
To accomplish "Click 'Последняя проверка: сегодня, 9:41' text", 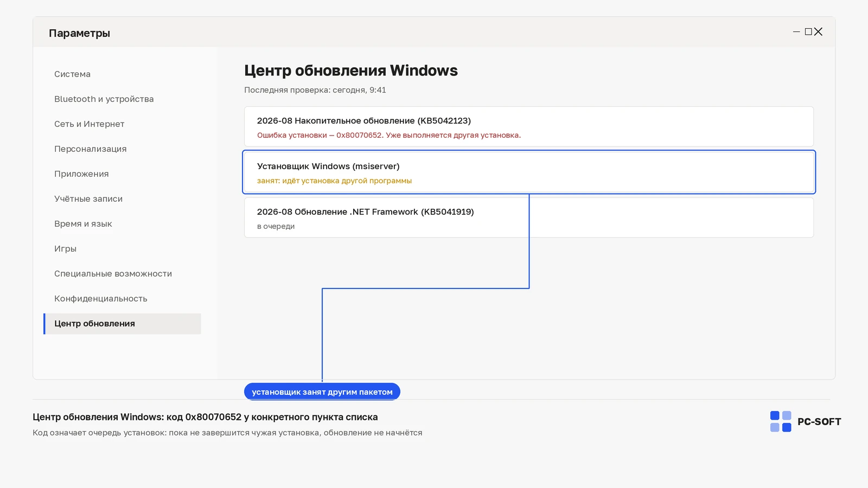I will [315, 90].
